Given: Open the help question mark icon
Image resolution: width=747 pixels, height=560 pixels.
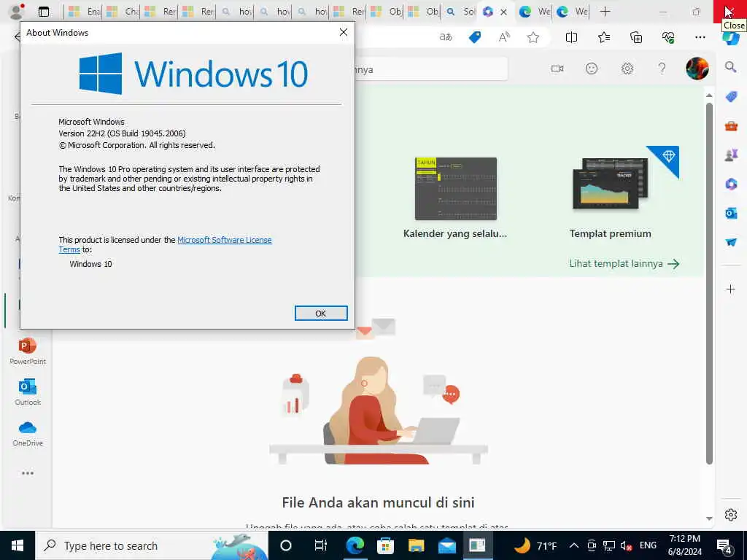Looking at the screenshot, I should tap(662, 69).
